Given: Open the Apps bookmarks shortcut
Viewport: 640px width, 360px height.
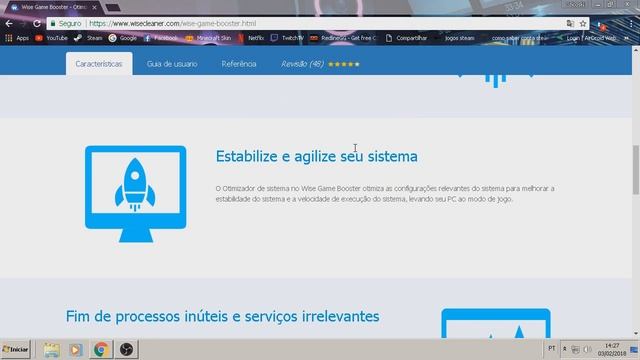Looking at the screenshot, I should pos(17,38).
